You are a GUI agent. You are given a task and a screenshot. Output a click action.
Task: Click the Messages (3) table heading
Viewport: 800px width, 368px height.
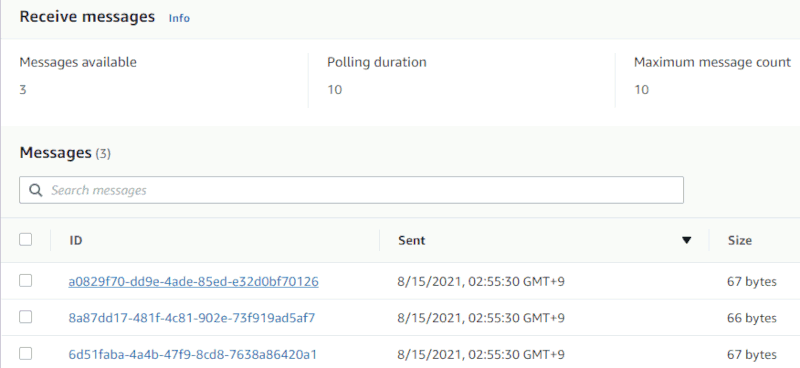pos(65,153)
